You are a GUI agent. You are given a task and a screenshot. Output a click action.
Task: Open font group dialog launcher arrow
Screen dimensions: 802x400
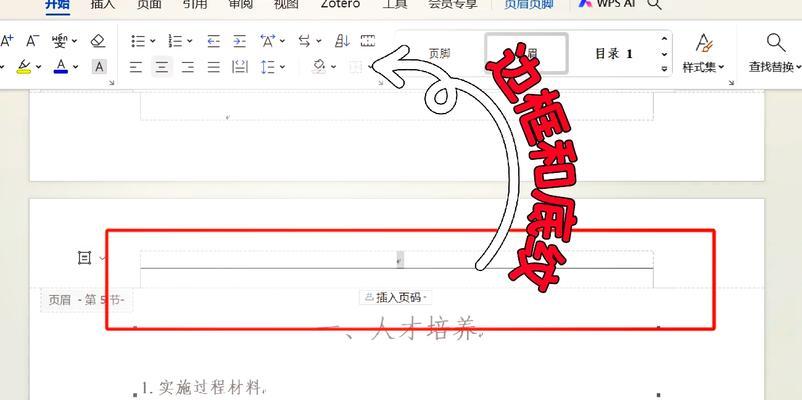[x=112, y=82]
